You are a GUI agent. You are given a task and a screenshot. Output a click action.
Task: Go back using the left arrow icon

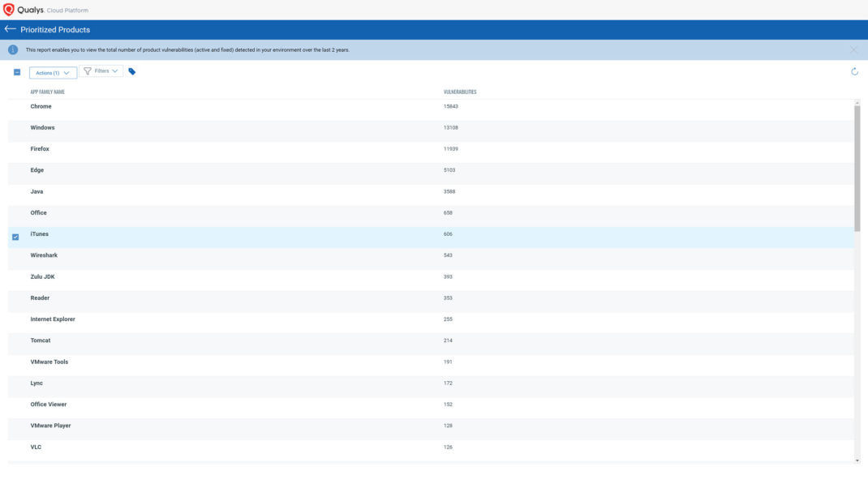click(x=10, y=29)
